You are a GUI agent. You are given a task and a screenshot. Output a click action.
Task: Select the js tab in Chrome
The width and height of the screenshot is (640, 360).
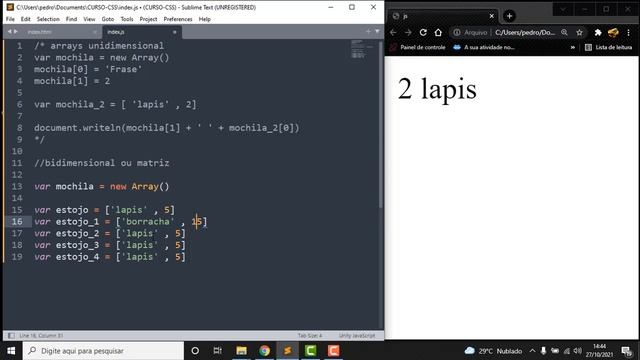443,16
